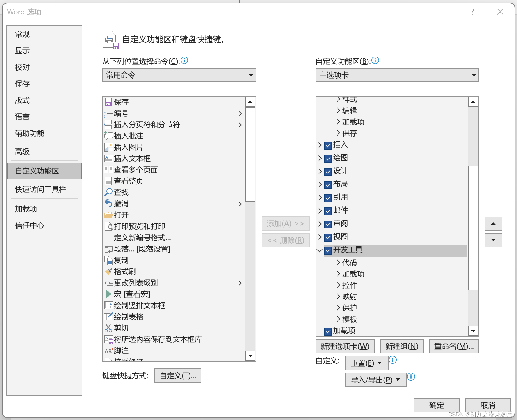Click keyboard shortcuts 自定义(T)... button
The image size is (517, 420).
178,375
